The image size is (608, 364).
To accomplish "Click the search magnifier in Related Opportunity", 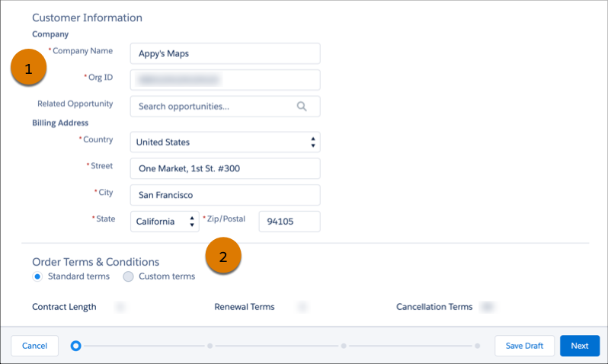I will 302,106.
